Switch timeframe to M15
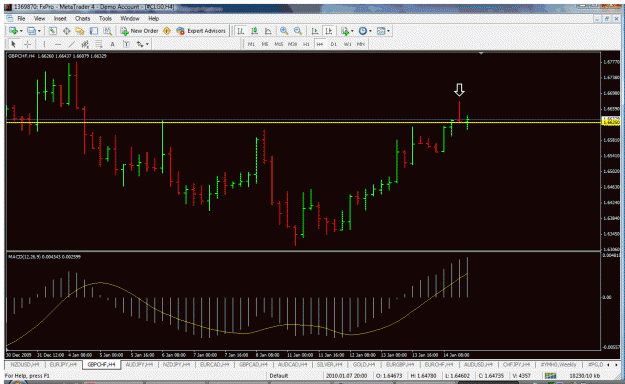This screenshot has height=384, width=625. coord(279,44)
